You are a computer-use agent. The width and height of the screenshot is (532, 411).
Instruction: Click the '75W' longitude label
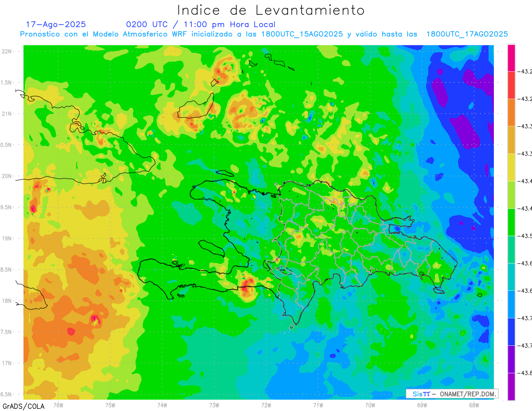click(110, 405)
